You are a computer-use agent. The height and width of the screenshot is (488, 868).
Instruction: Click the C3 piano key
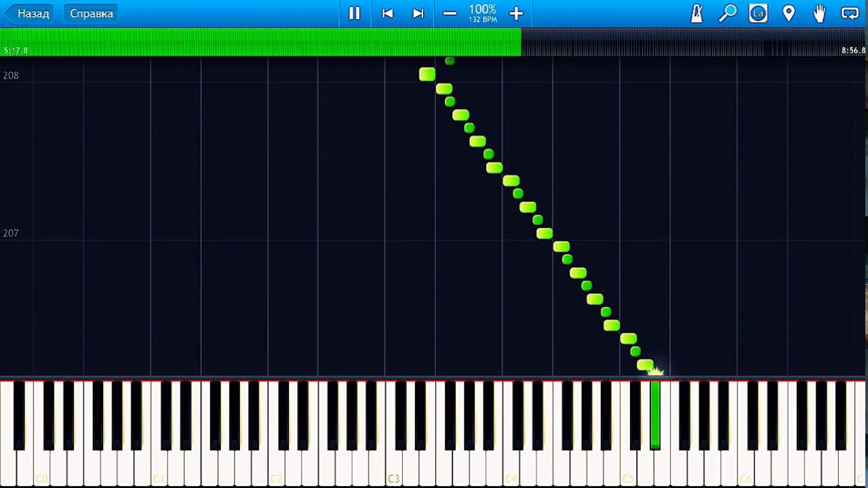pos(393,468)
